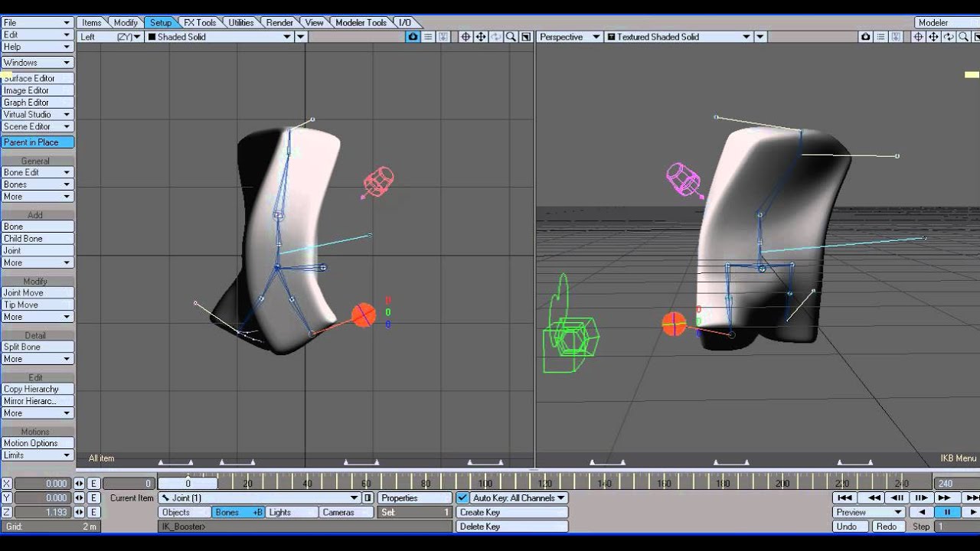Click the Left viewport move/pan arrows icon

click(x=481, y=37)
